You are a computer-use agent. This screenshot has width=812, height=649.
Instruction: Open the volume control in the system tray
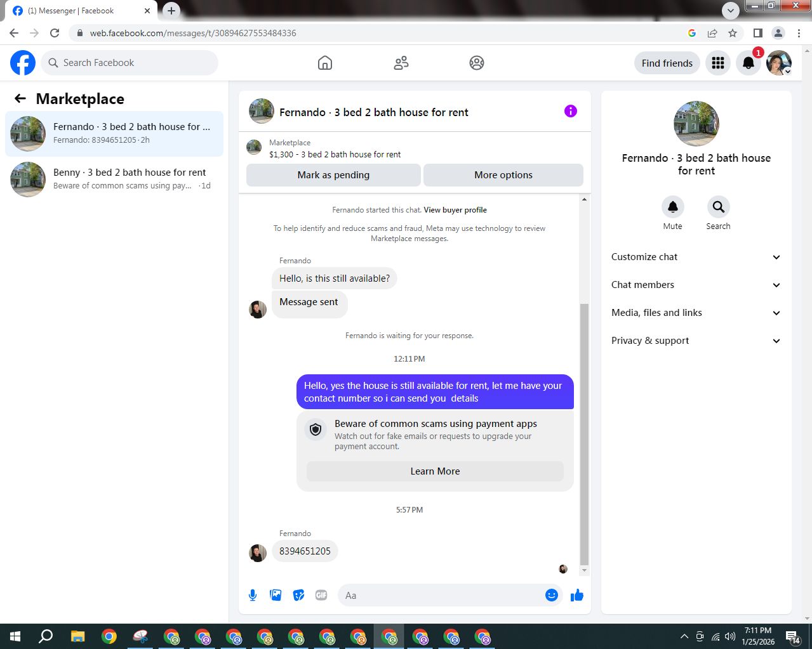730,636
